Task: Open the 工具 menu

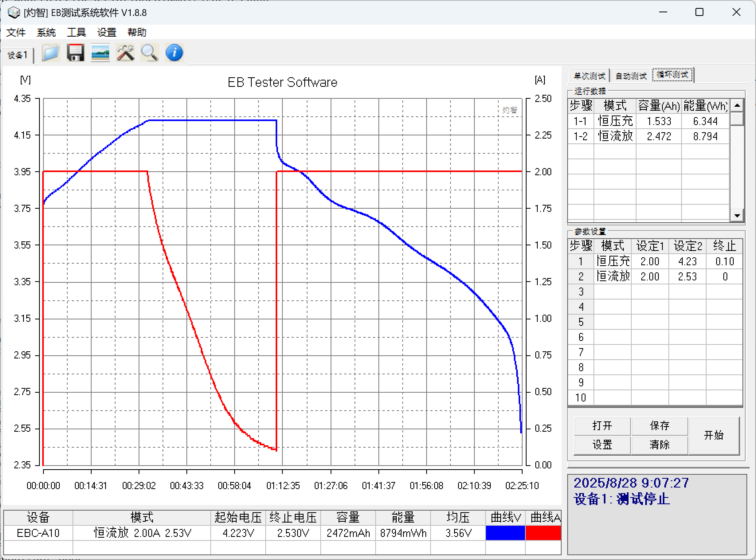Action: (x=76, y=32)
